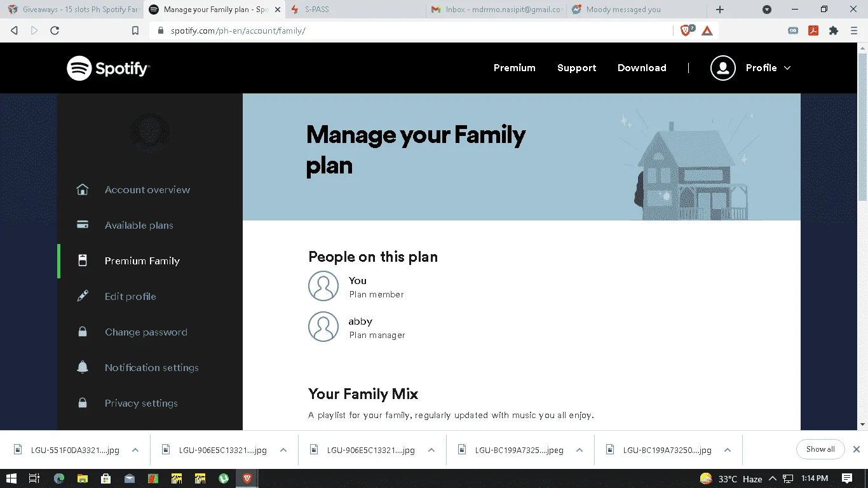Screen dimensions: 868x488
Task: Click the weather 33°C Haze widget
Action: pyautogui.click(x=731, y=478)
